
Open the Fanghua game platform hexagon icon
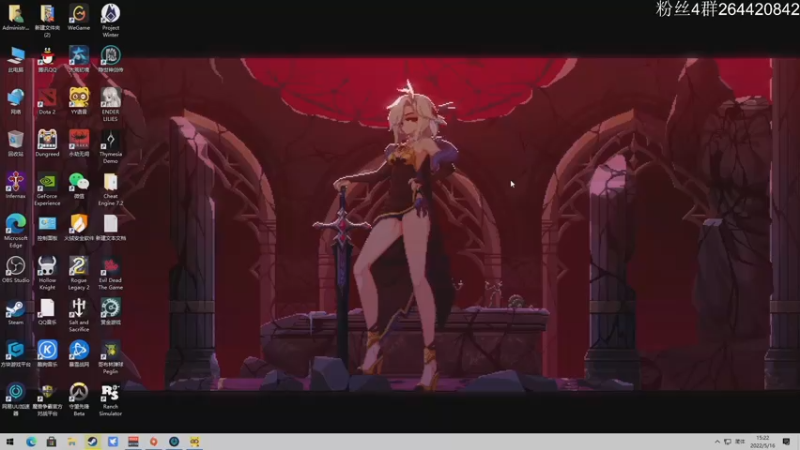coord(15,351)
